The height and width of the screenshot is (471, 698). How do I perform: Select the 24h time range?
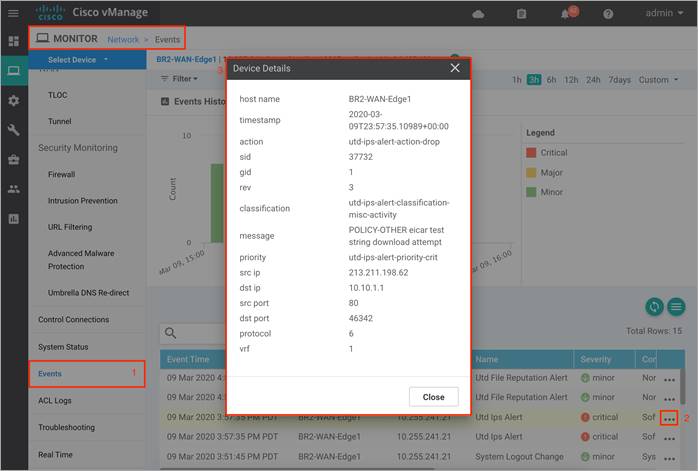point(593,80)
